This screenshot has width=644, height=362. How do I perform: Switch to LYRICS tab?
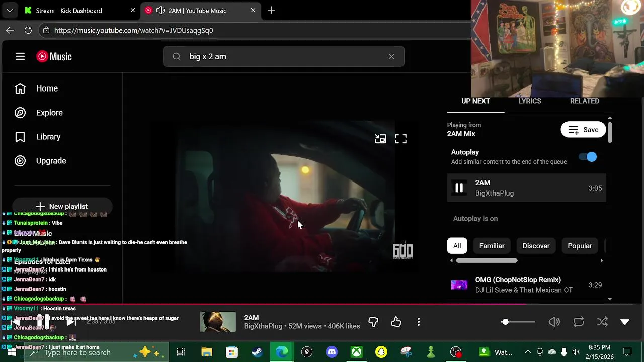click(530, 101)
